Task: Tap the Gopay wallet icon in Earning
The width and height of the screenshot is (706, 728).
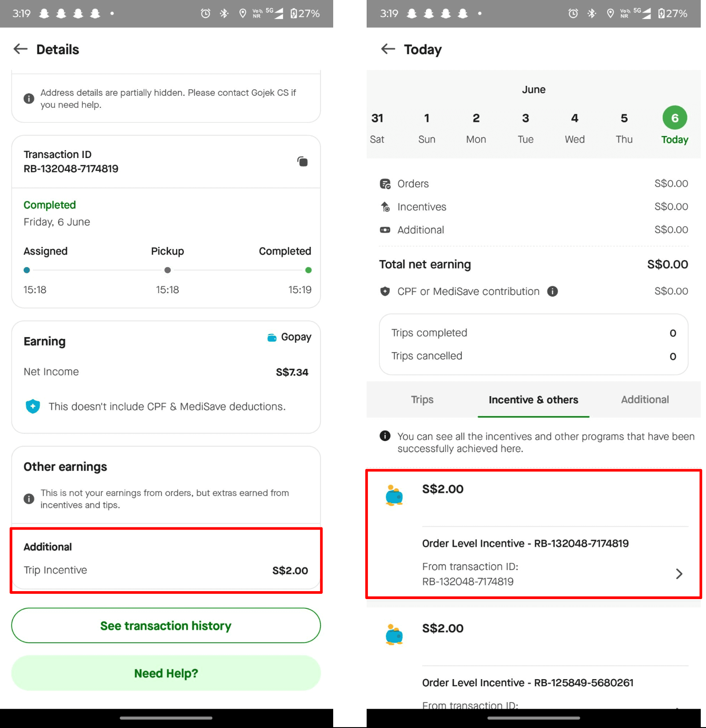Action: (272, 338)
